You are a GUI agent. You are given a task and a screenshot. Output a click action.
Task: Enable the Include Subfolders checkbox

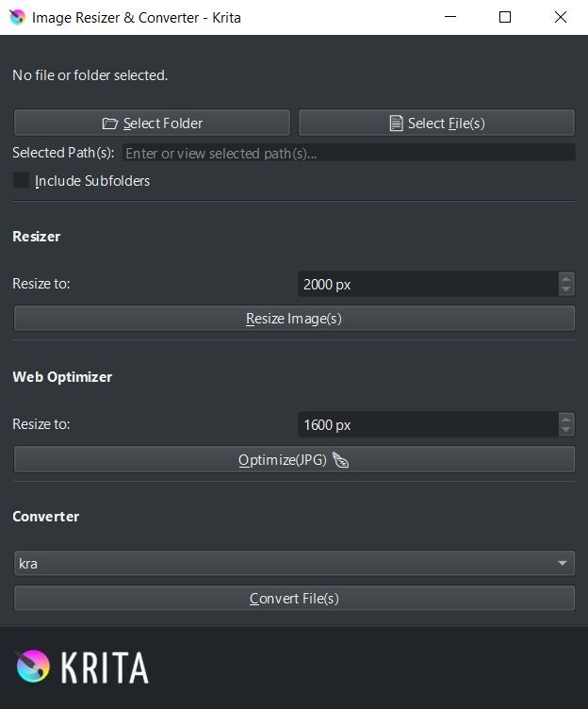pos(21,181)
